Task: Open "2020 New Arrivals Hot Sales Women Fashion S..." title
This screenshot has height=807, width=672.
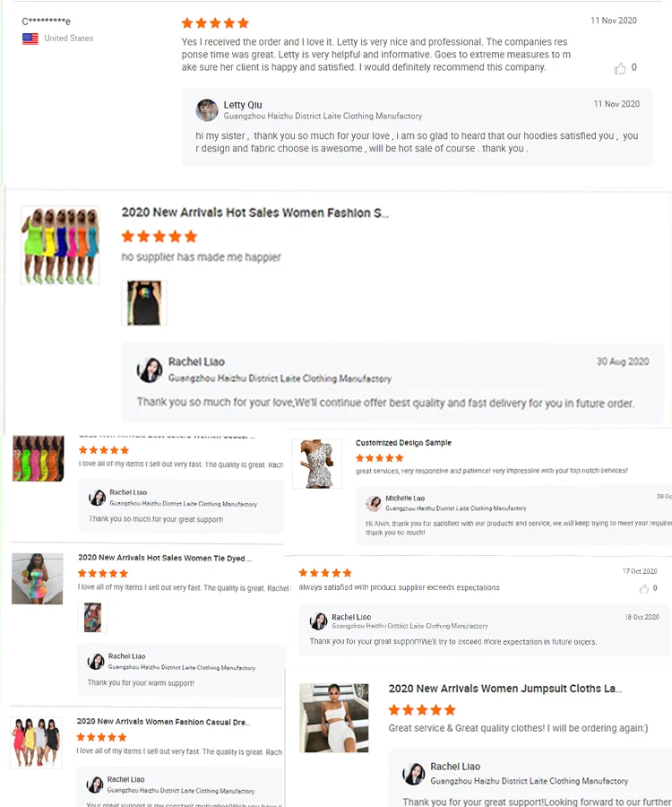Action: 255,213
